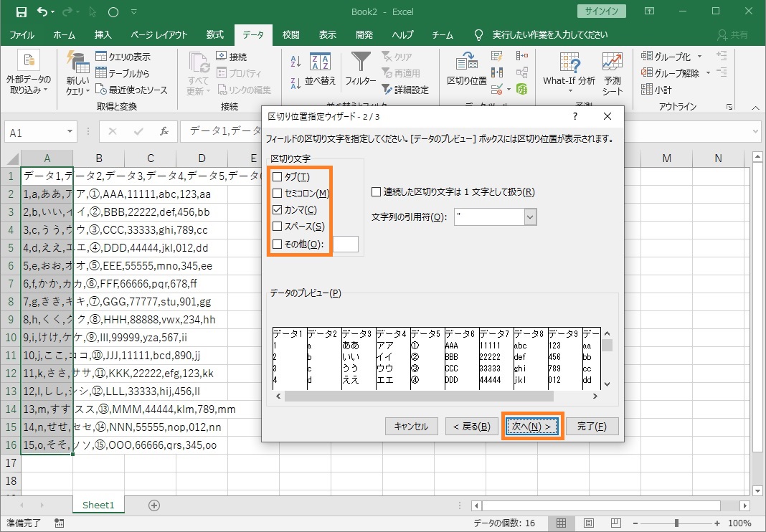
Task: Switch to Page Break Preview in status bar
Action: click(x=615, y=523)
